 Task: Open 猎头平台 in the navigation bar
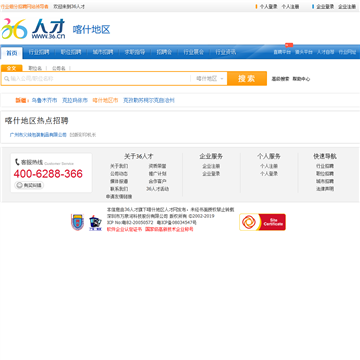pyautogui.click(x=304, y=52)
